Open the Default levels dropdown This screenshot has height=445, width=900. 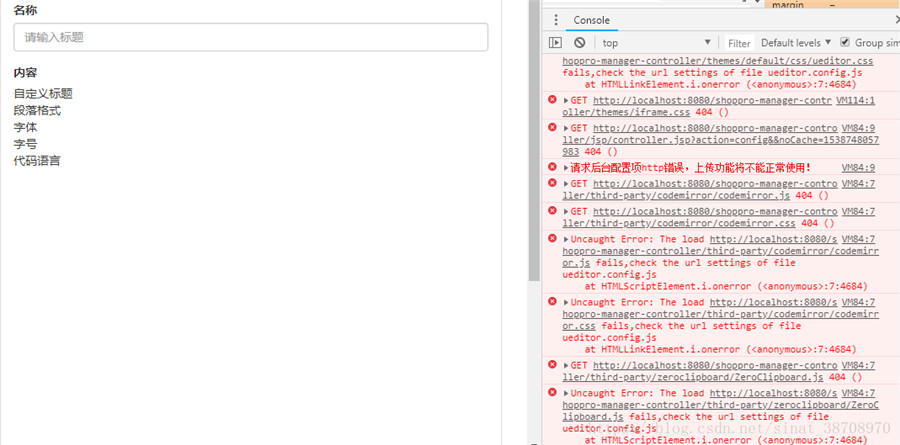[x=796, y=43]
